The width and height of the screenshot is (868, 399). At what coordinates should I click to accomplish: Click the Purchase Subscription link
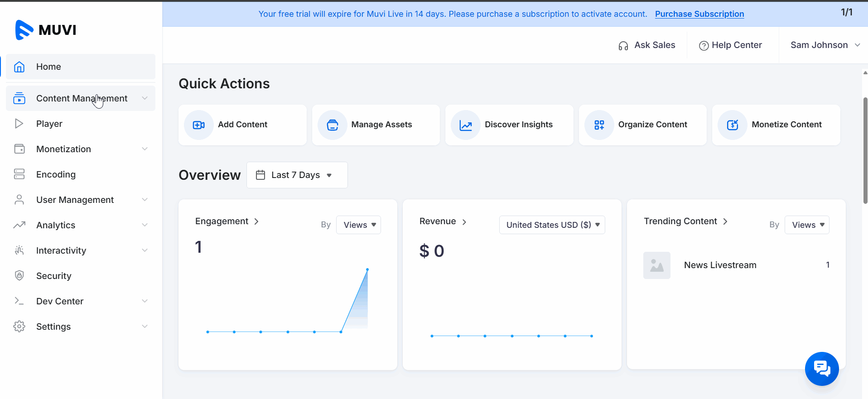(699, 14)
